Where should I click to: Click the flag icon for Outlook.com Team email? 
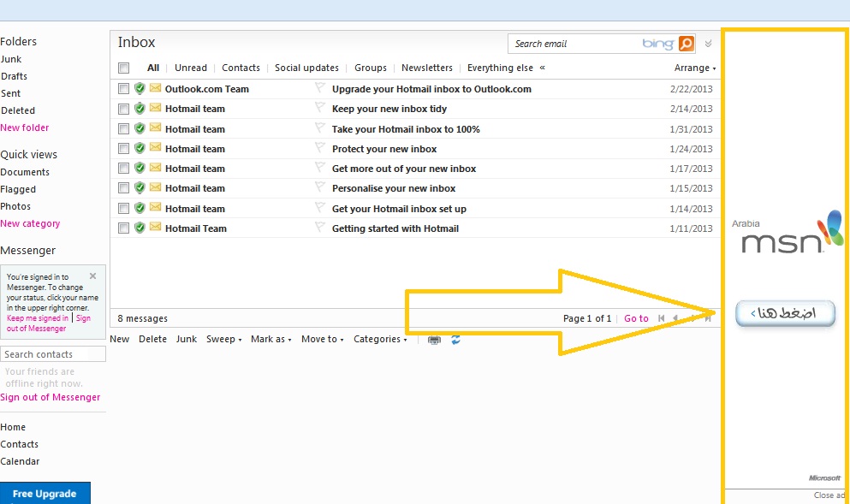point(320,87)
